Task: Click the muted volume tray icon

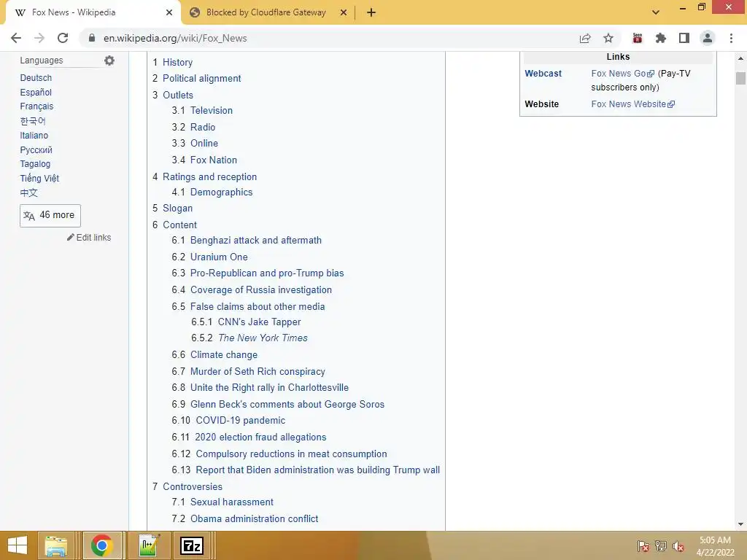Action: tap(678, 546)
